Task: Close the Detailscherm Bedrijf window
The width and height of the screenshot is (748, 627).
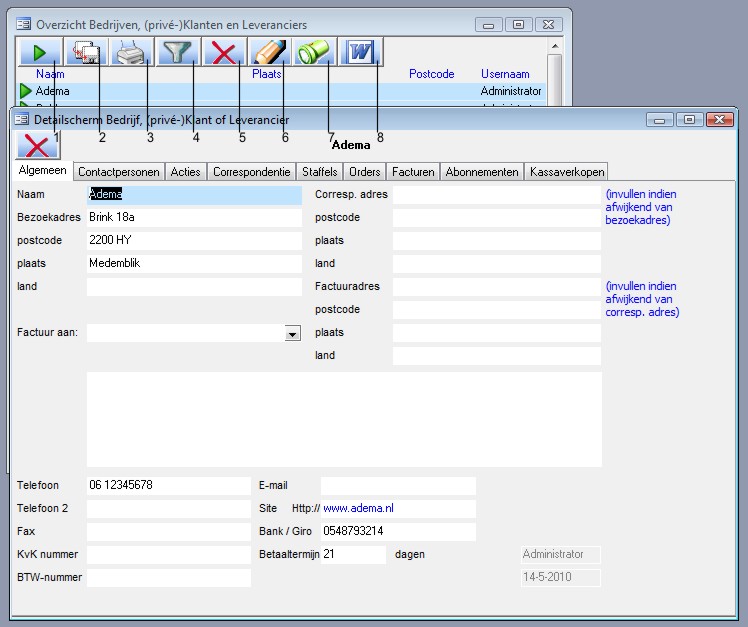Action: 719,119
